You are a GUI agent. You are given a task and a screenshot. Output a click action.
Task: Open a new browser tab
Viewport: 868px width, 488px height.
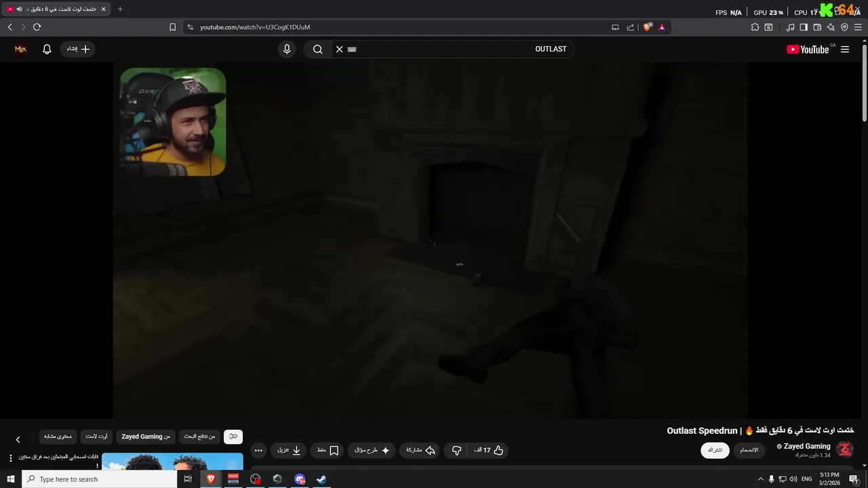(120, 9)
